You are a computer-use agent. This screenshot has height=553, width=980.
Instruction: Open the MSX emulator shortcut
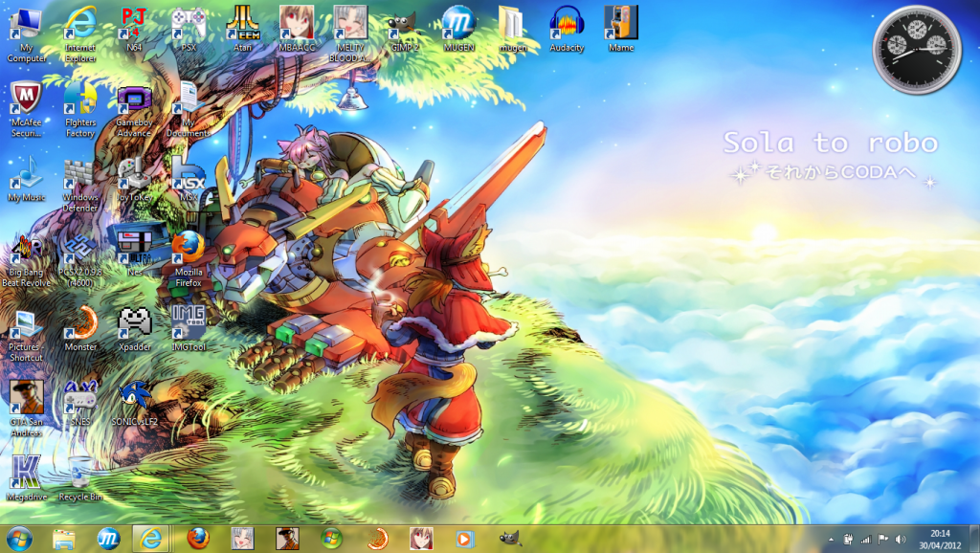click(x=189, y=179)
